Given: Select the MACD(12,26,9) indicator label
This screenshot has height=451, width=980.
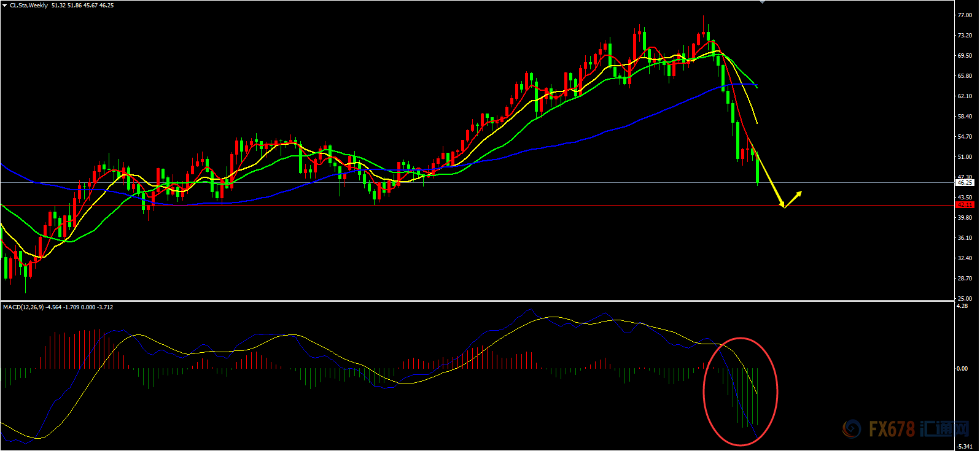Looking at the screenshot, I should tap(23, 307).
